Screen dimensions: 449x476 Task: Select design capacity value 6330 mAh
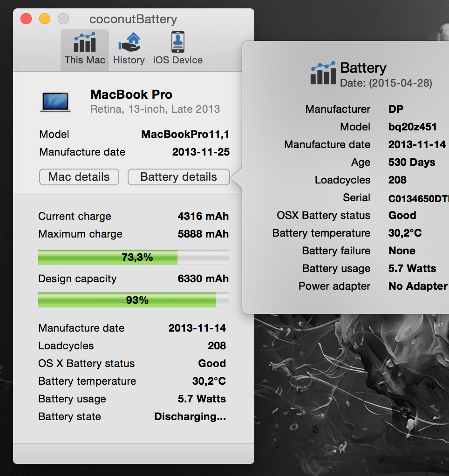(203, 279)
